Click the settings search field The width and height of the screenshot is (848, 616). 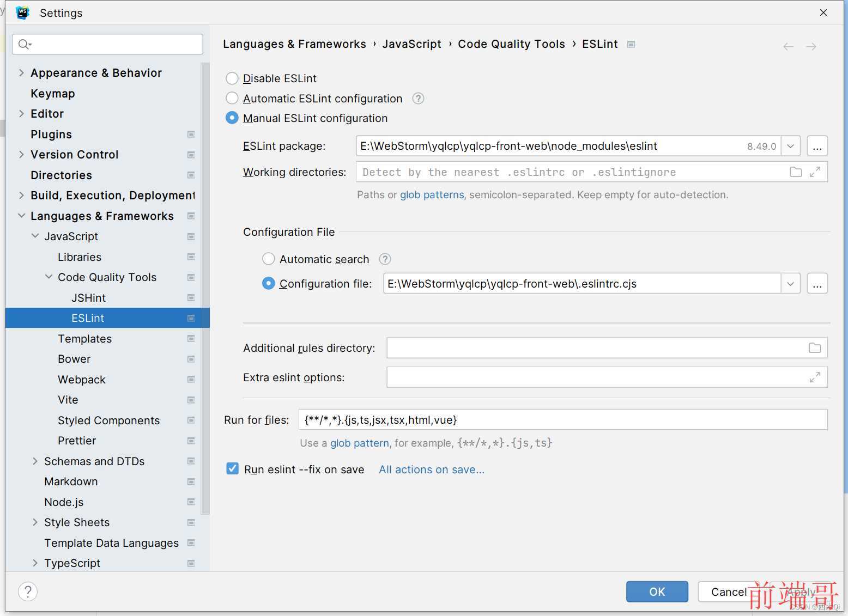coord(108,44)
